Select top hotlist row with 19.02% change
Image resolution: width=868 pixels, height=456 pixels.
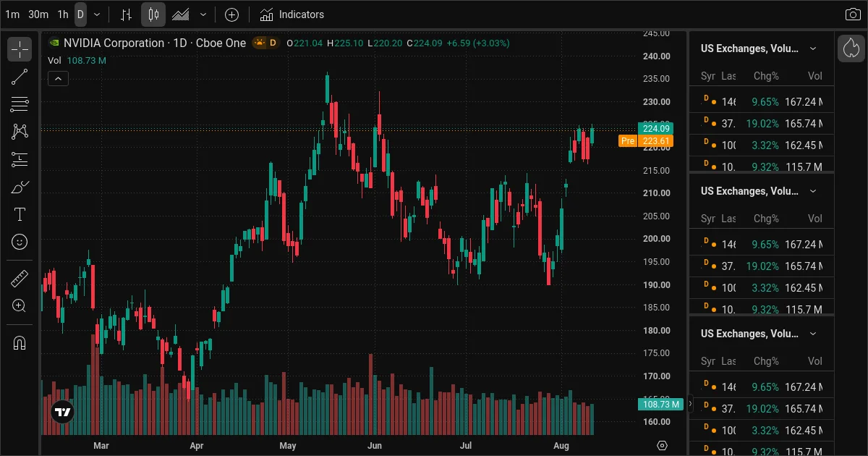click(761, 124)
